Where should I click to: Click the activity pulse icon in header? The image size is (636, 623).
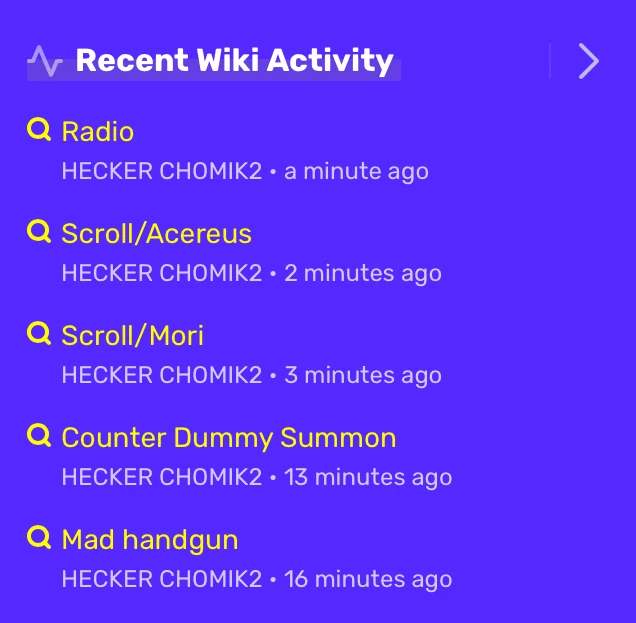pos(45,61)
